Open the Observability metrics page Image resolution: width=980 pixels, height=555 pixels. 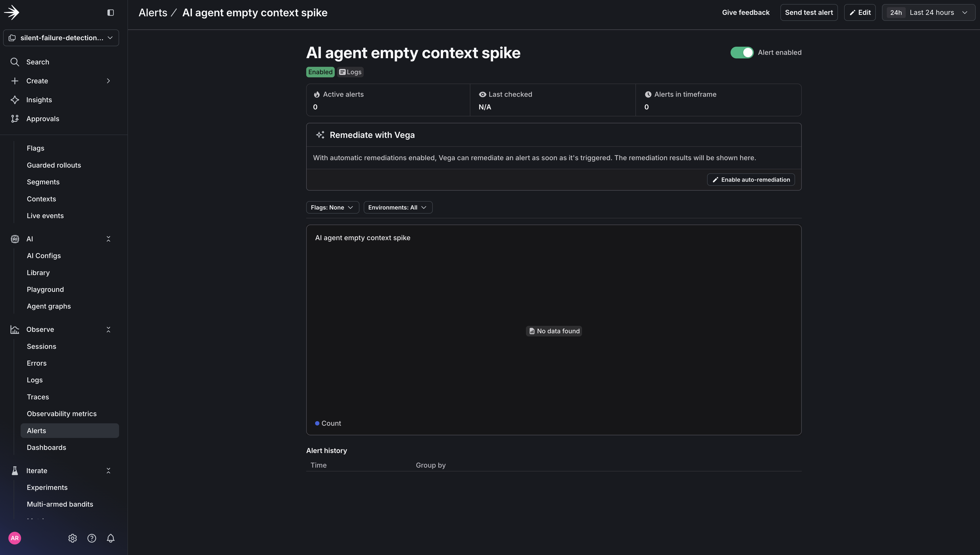(61, 413)
